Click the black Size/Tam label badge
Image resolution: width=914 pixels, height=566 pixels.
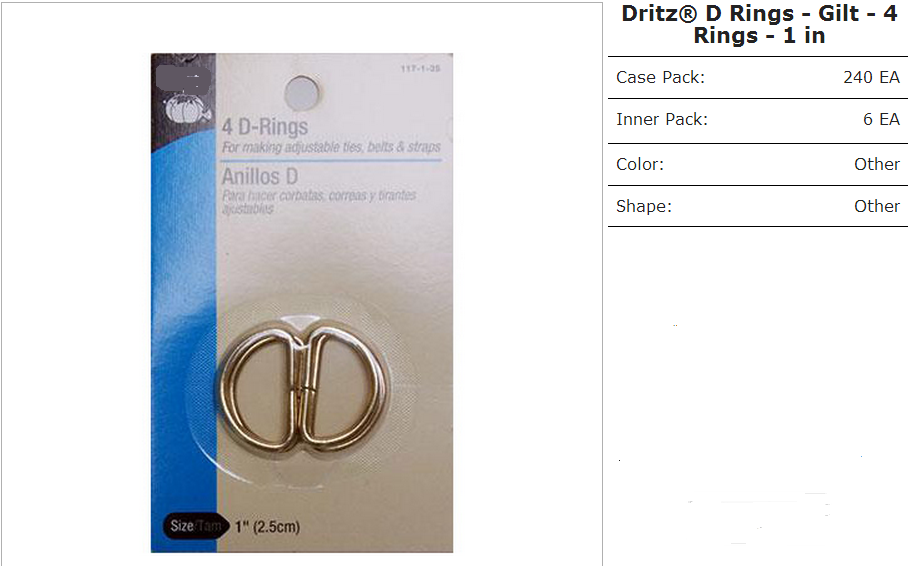pyautogui.click(x=195, y=526)
